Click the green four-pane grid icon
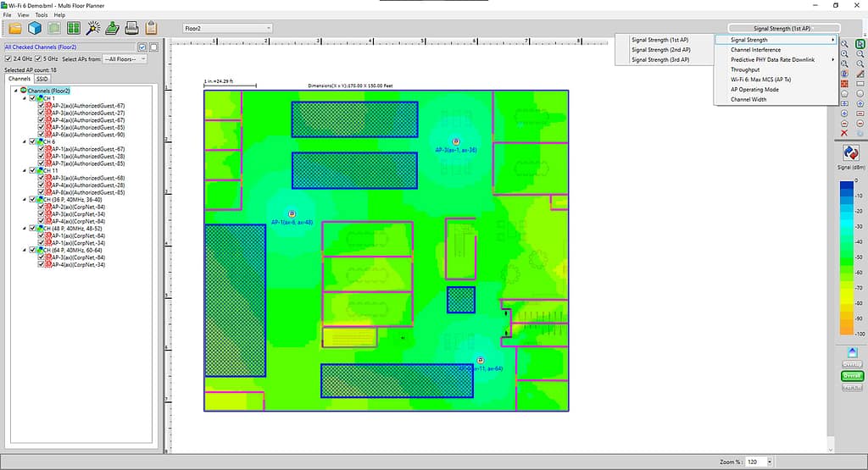Viewport: 868px width, 470px height. tap(74, 28)
